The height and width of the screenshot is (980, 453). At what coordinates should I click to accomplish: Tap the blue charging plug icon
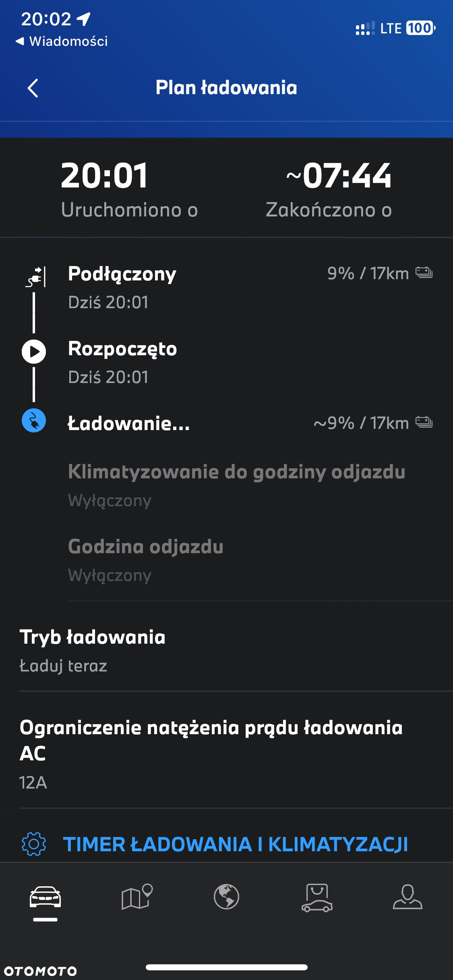[x=34, y=420]
